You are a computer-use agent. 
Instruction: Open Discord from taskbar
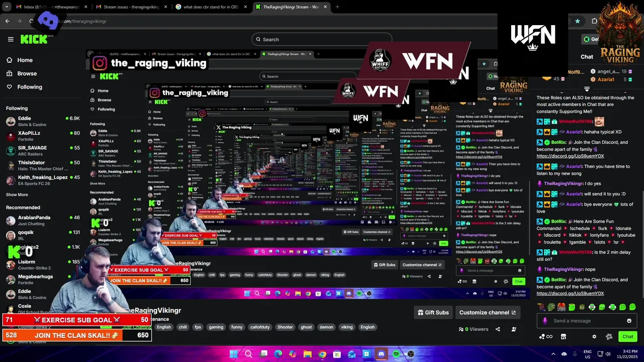(x=381, y=354)
